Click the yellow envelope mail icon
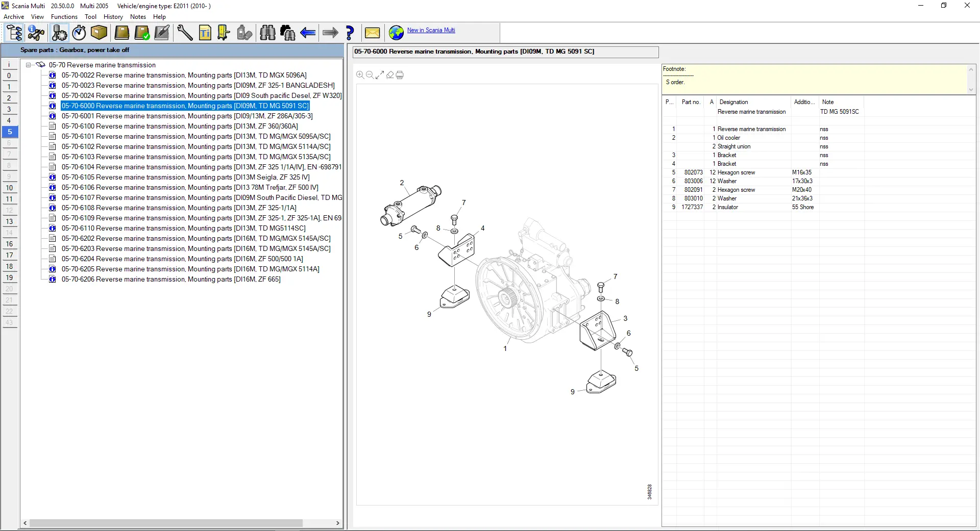Viewport: 980px width, 531px height. point(372,33)
